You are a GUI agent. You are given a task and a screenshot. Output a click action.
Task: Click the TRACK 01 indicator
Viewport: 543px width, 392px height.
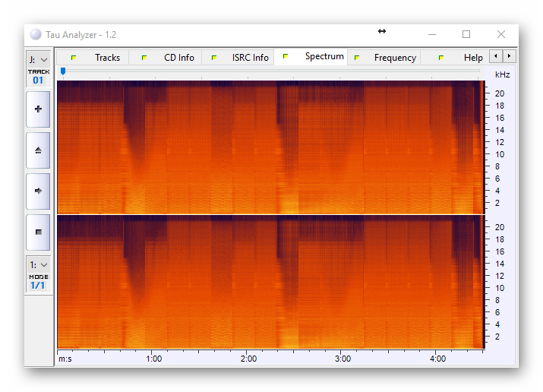click(38, 77)
